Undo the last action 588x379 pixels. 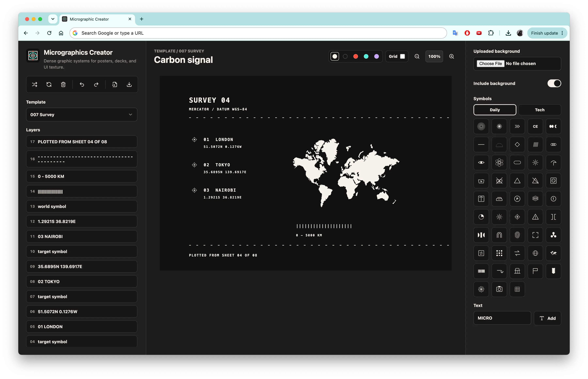tap(82, 85)
